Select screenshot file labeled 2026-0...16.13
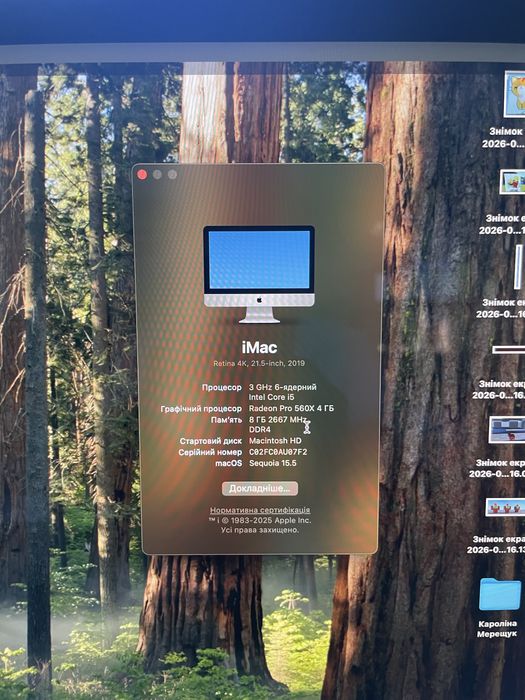 [x=505, y=507]
